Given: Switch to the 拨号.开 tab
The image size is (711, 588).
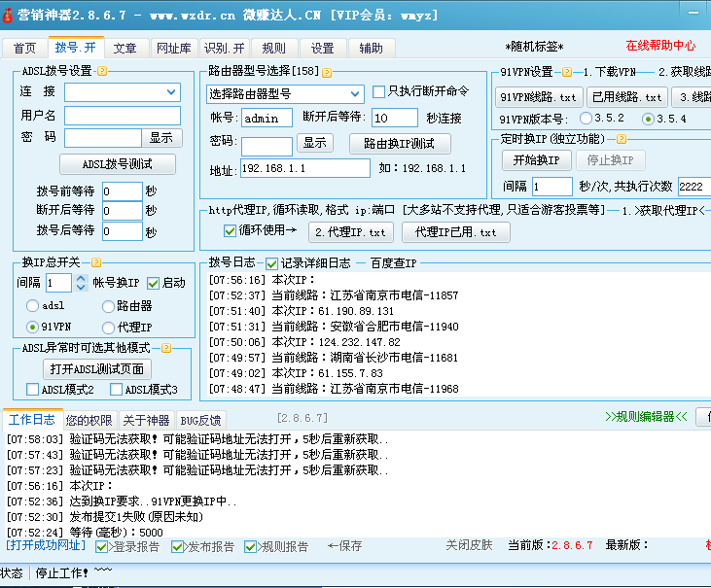Looking at the screenshot, I should [x=76, y=47].
